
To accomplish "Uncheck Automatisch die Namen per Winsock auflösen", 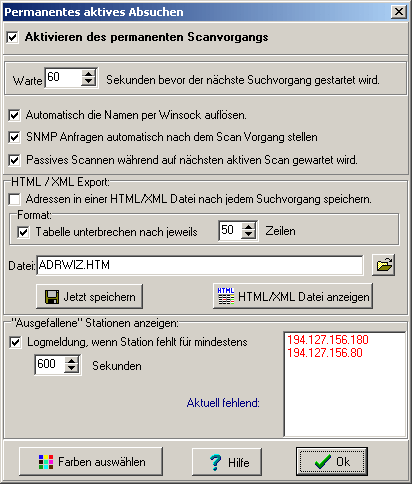I will coord(14,115).
